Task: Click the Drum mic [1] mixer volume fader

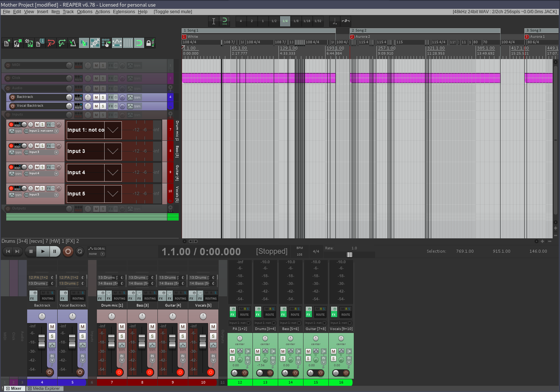Action: coord(112,341)
